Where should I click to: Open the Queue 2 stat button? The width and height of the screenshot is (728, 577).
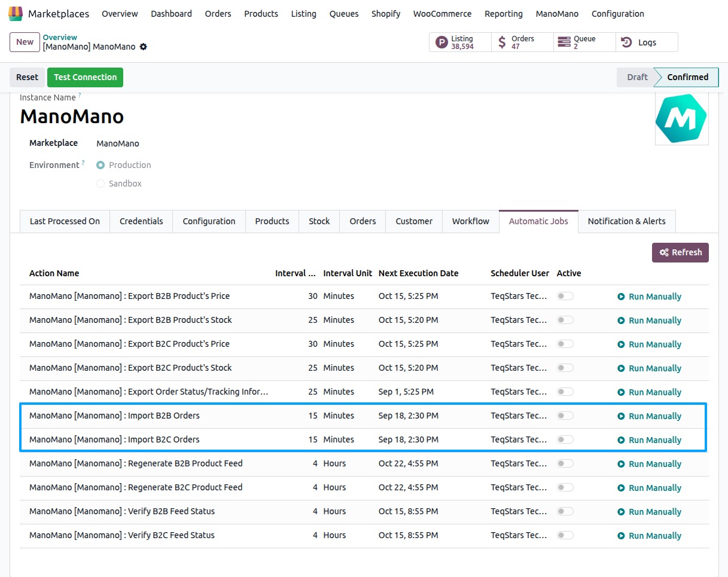tap(584, 42)
